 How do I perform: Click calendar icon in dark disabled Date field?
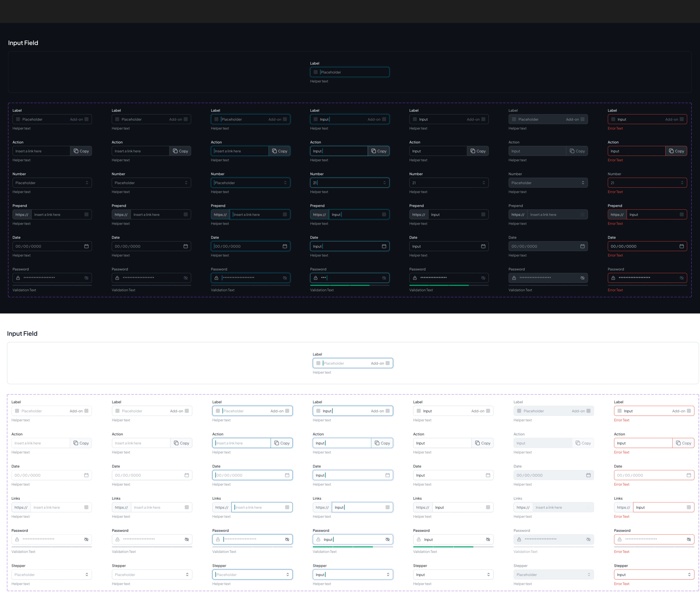tap(582, 246)
